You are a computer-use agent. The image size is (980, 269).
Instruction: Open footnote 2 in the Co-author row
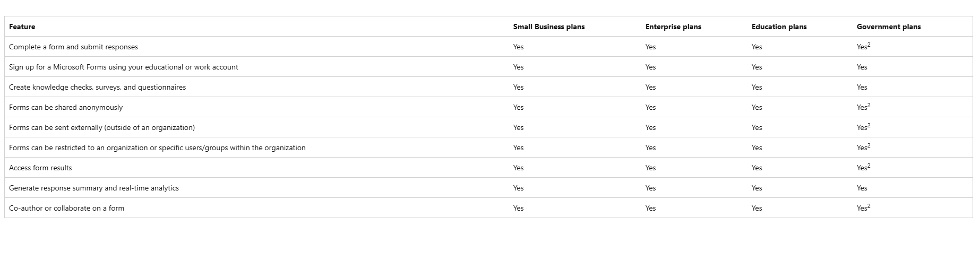tap(869, 206)
